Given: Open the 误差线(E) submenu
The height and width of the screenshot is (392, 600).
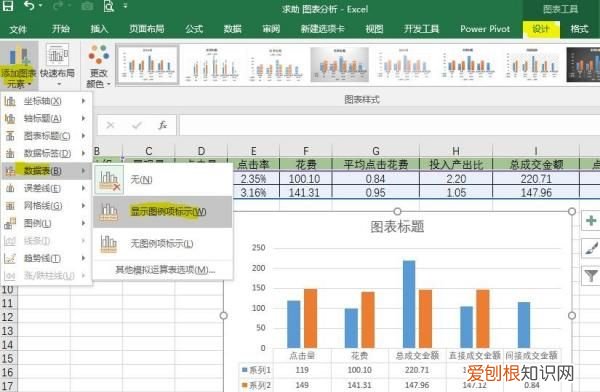Looking at the screenshot, I should pyautogui.click(x=46, y=188).
